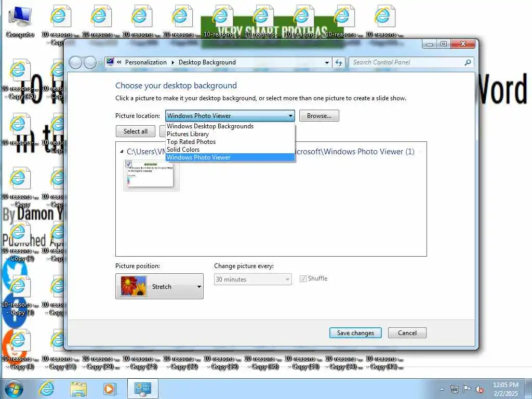Select the desktop file labeled Copy (53)
This screenshot has width=532, height=399.
303,362
